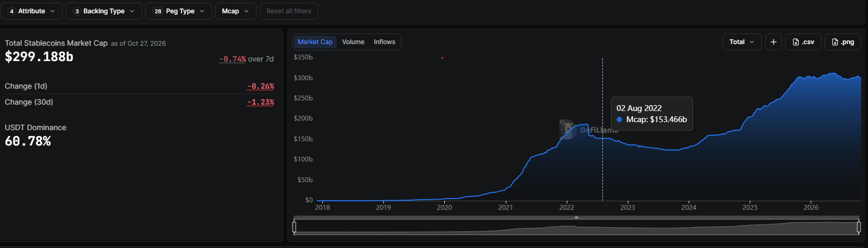Click the 02 Aug 2022 tooltip date

click(639, 108)
